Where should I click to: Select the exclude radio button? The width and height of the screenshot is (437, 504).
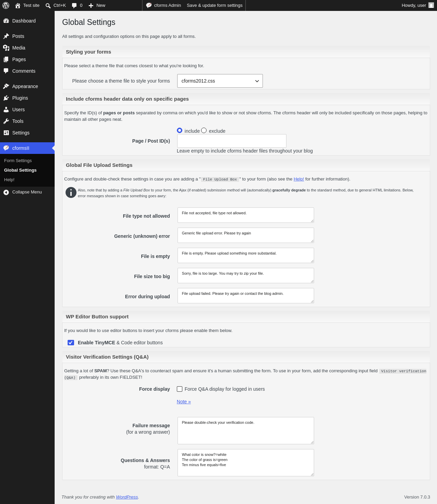pos(204,130)
